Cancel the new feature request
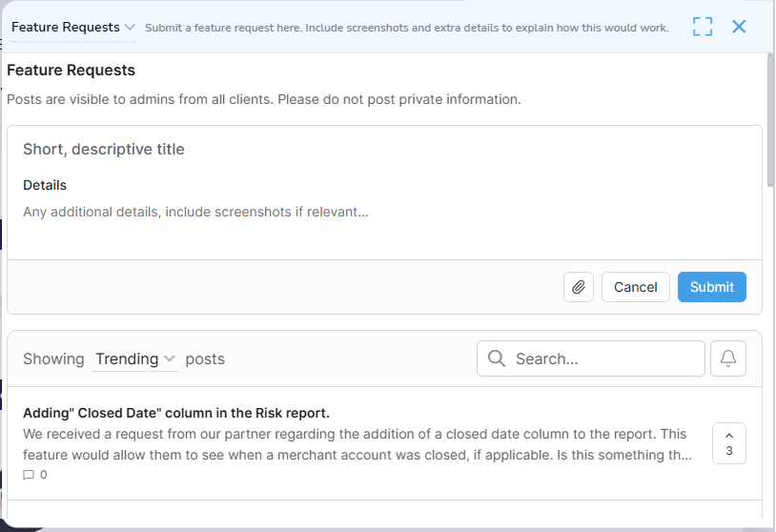776x532 pixels. [x=635, y=287]
